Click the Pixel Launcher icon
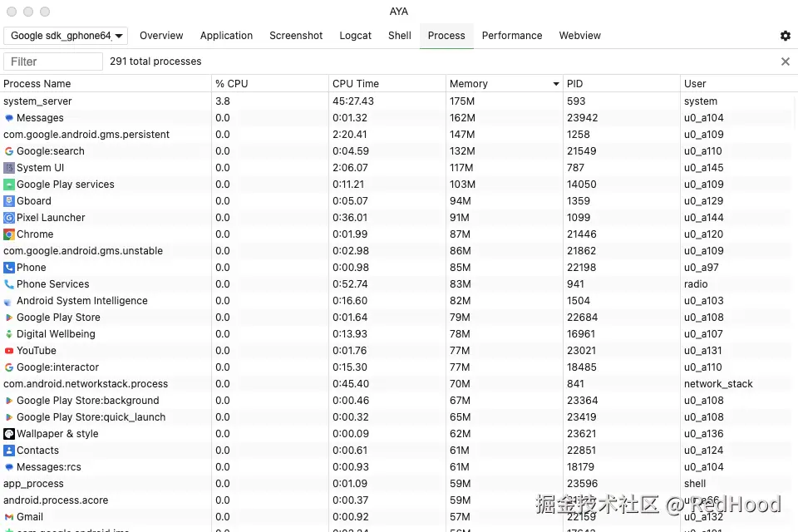The image size is (798, 532). [8, 218]
